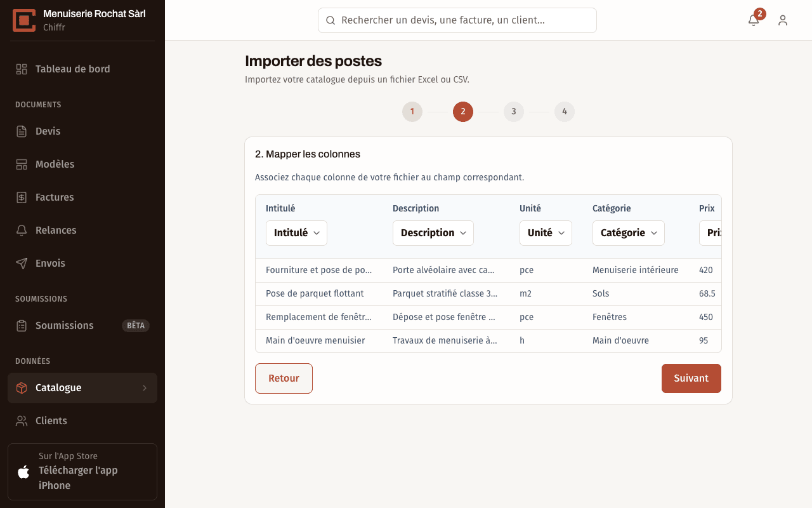The image size is (812, 508).
Task: Open the user account icon
Action: 783,20
